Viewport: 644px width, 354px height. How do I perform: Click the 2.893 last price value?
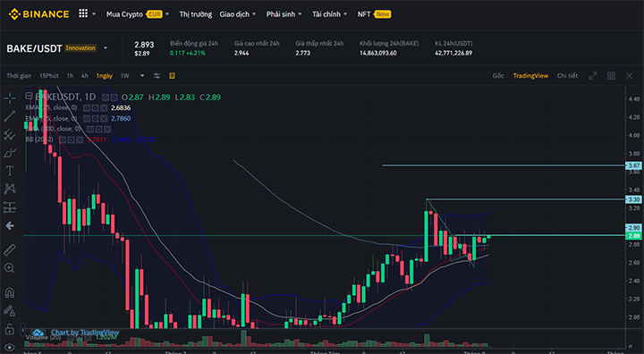144,45
